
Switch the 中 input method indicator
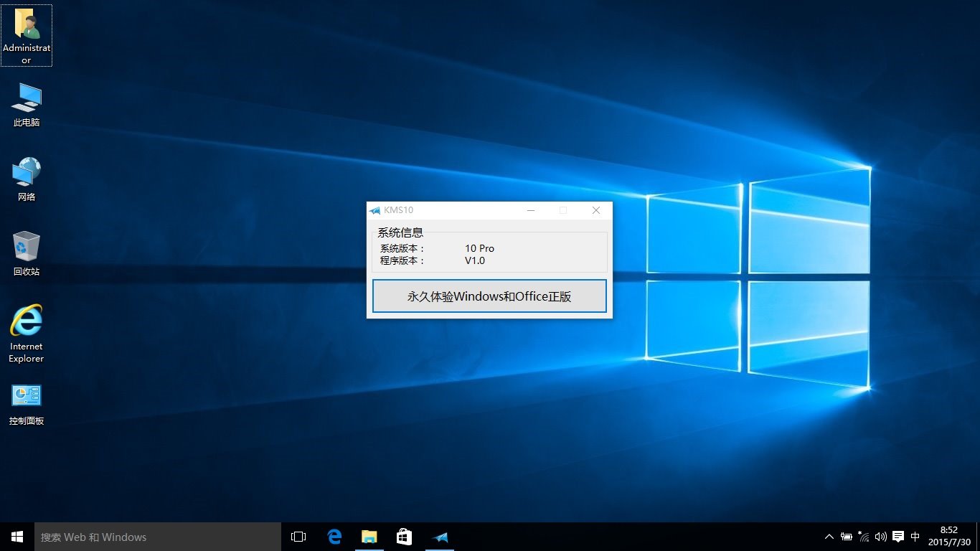tap(915, 537)
